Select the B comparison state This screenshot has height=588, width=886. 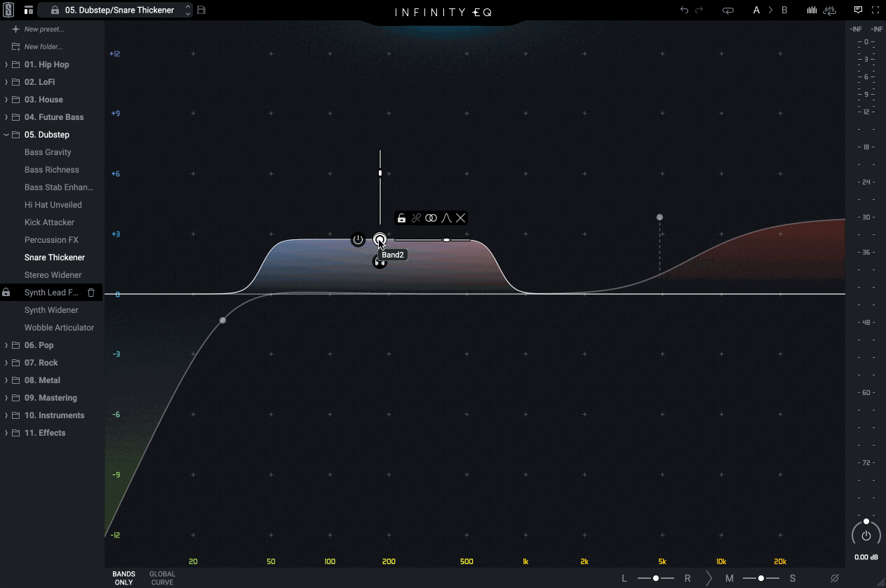784,11
